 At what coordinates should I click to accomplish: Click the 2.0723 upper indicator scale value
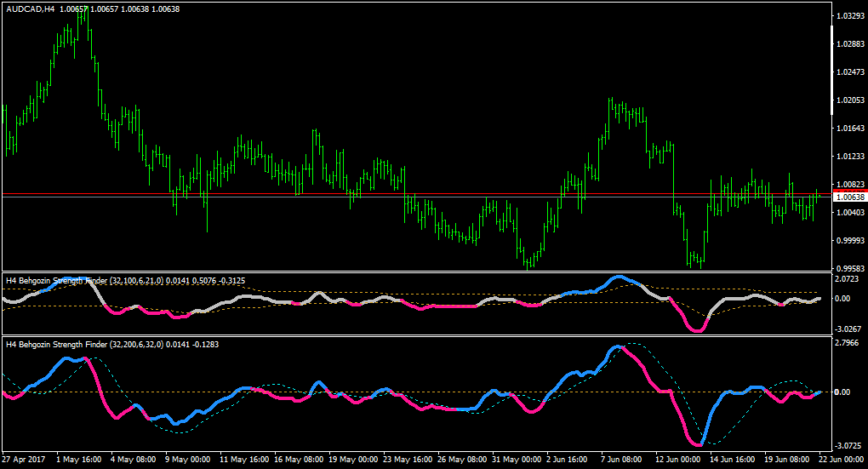[847, 279]
